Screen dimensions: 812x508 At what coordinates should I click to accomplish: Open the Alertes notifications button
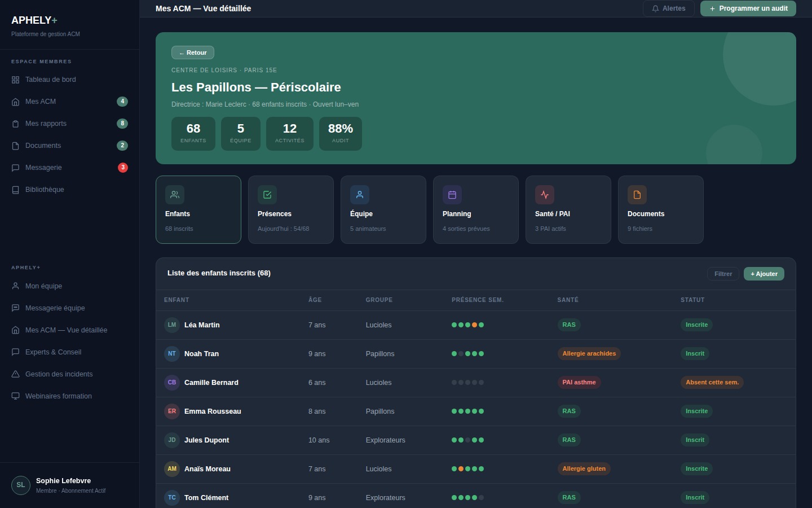click(668, 8)
